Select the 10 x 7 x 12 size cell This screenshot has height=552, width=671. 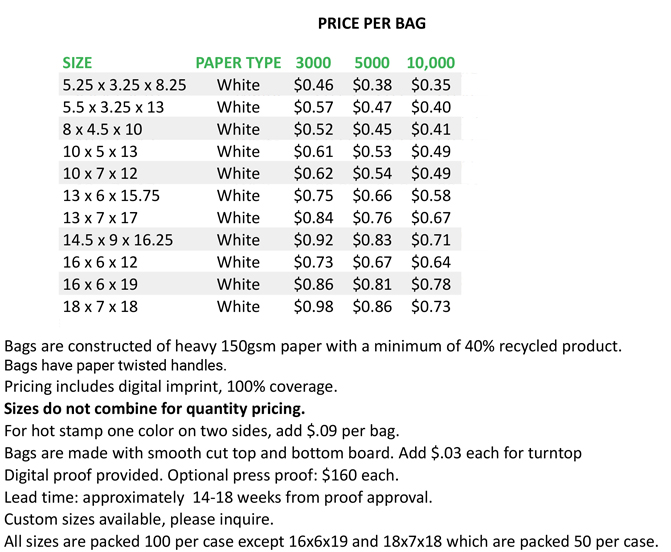point(100,173)
